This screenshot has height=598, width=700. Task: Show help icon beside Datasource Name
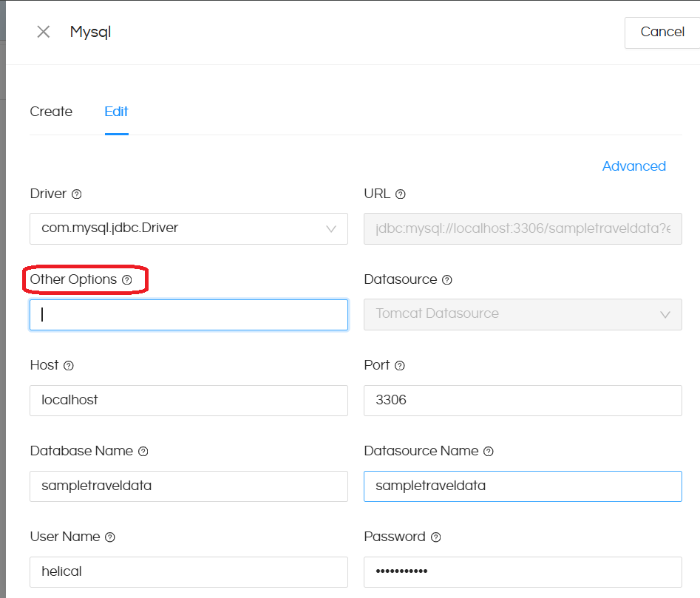[489, 451]
